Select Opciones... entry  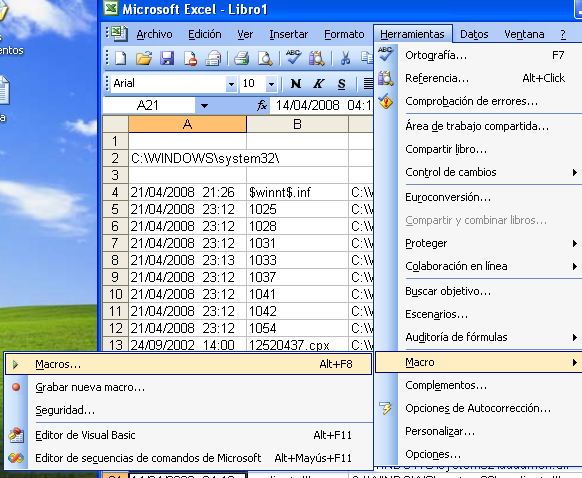pyautogui.click(x=478, y=454)
